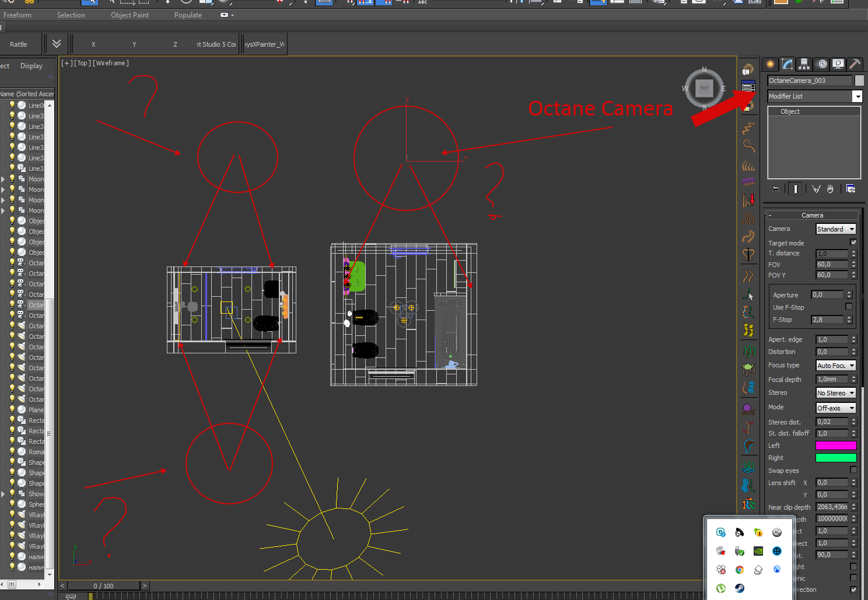Screen dimensions: 868x600
Task: Open the Create command panel tab
Action: (771, 64)
